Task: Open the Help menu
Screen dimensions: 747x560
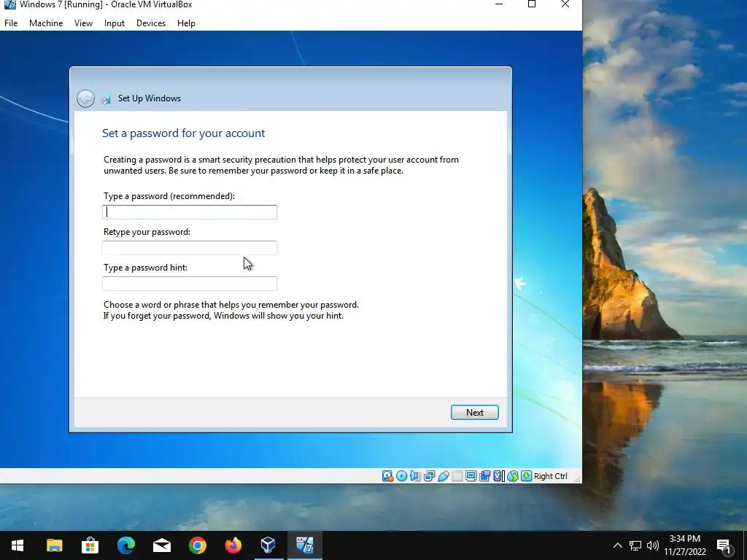Action: click(186, 23)
